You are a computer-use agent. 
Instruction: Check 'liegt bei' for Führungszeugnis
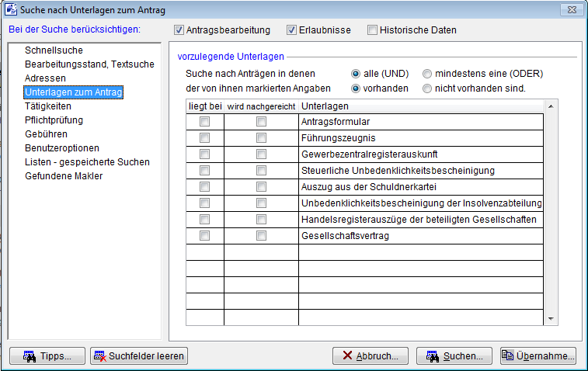(x=204, y=138)
